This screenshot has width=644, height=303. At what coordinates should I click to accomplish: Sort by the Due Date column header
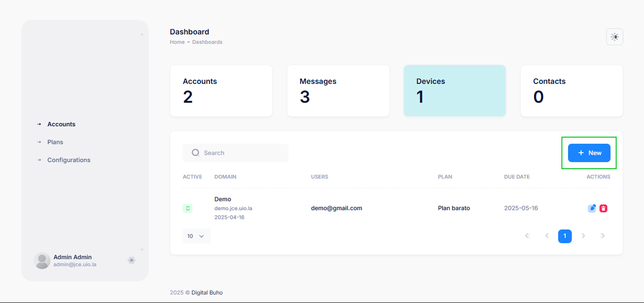point(517,177)
